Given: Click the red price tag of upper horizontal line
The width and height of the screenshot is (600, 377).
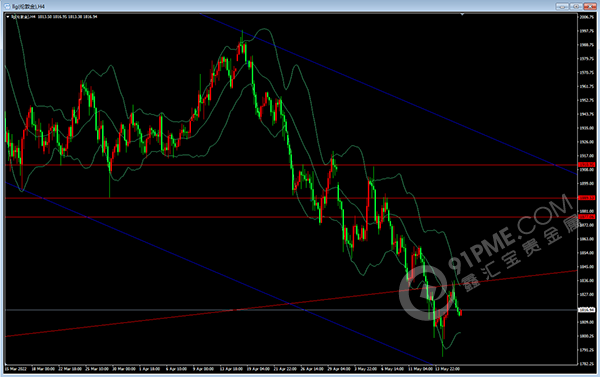Looking at the screenshot, I should click(x=587, y=165).
